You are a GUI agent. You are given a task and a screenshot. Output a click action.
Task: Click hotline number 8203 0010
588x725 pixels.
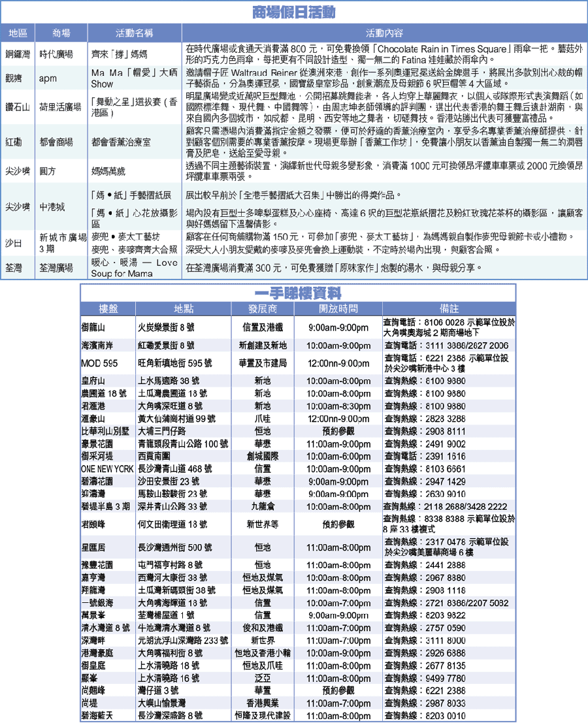click(x=446, y=716)
